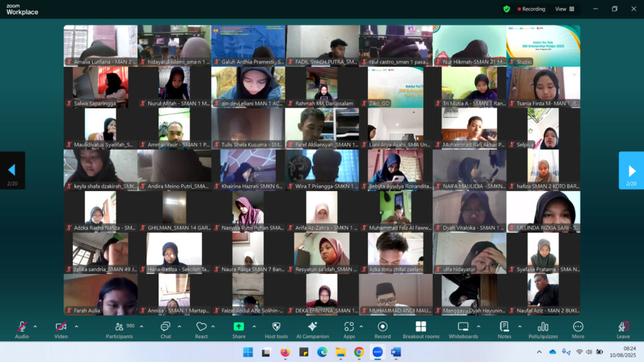Launch the AI Companion
The height and width of the screenshot is (362, 644).
tap(313, 327)
